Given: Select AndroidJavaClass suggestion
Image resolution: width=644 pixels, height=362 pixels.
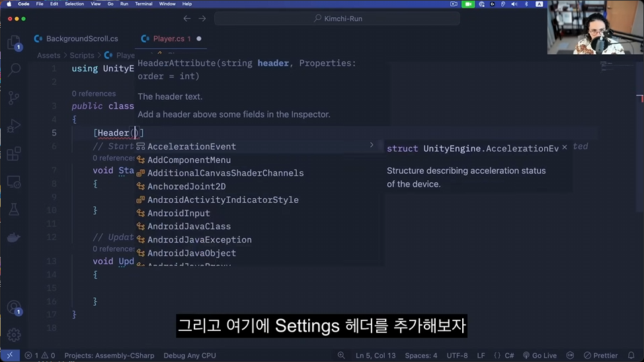Looking at the screenshot, I should pyautogui.click(x=257, y=227).
